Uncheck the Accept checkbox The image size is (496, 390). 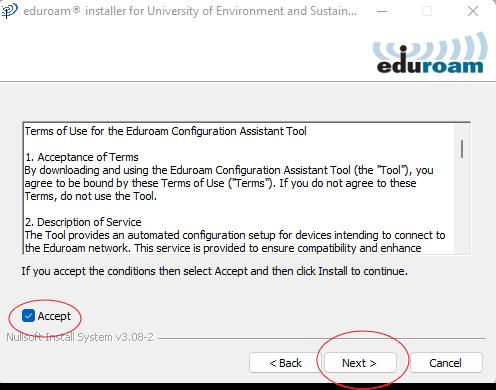point(28,316)
